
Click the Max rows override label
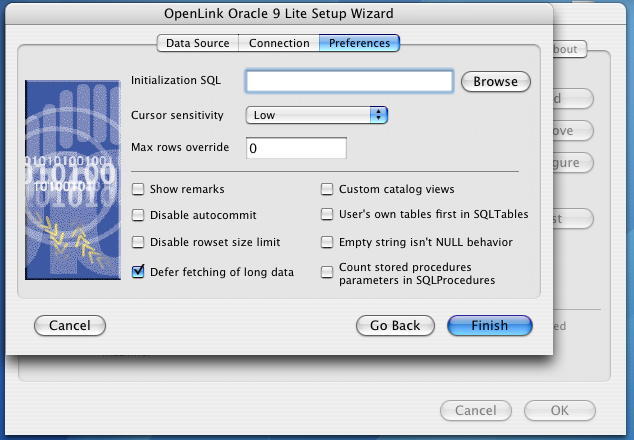point(180,147)
